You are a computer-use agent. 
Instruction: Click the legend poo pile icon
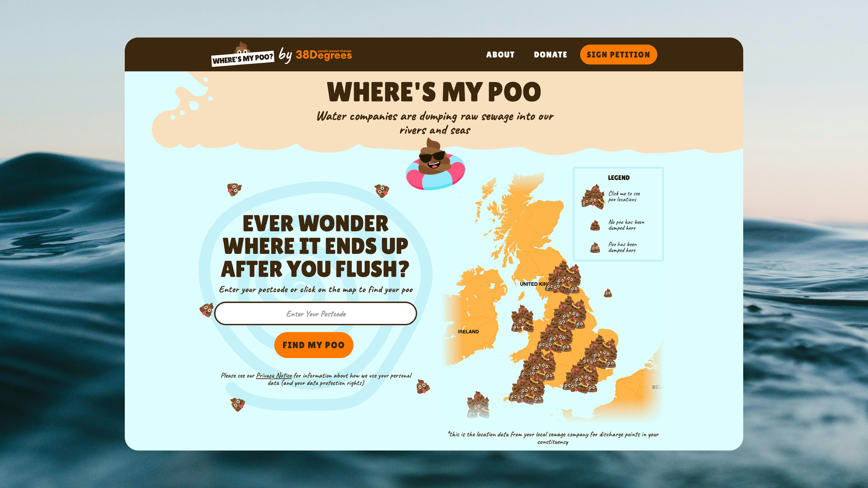tap(593, 197)
